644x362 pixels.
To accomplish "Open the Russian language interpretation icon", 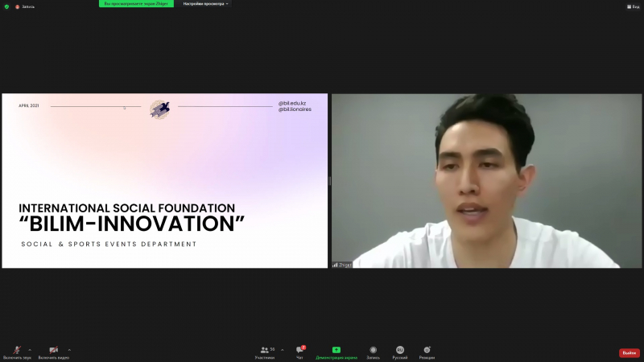I will (400, 352).
